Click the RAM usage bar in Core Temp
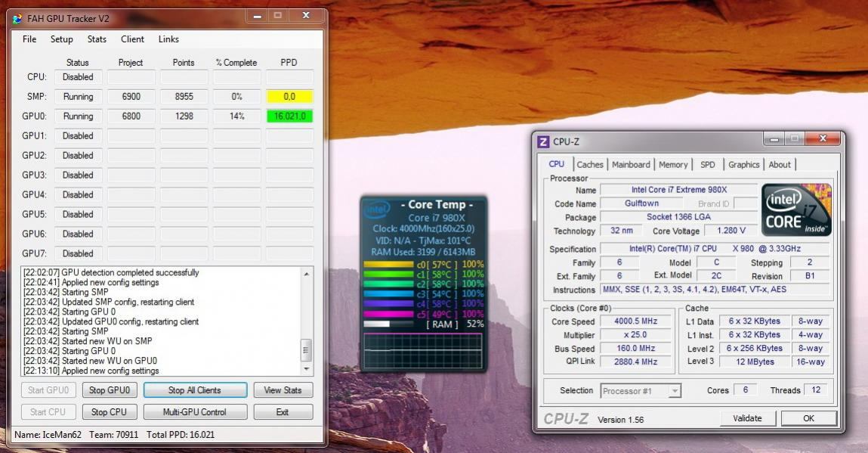The height and width of the screenshot is (453, 868). 388,324
